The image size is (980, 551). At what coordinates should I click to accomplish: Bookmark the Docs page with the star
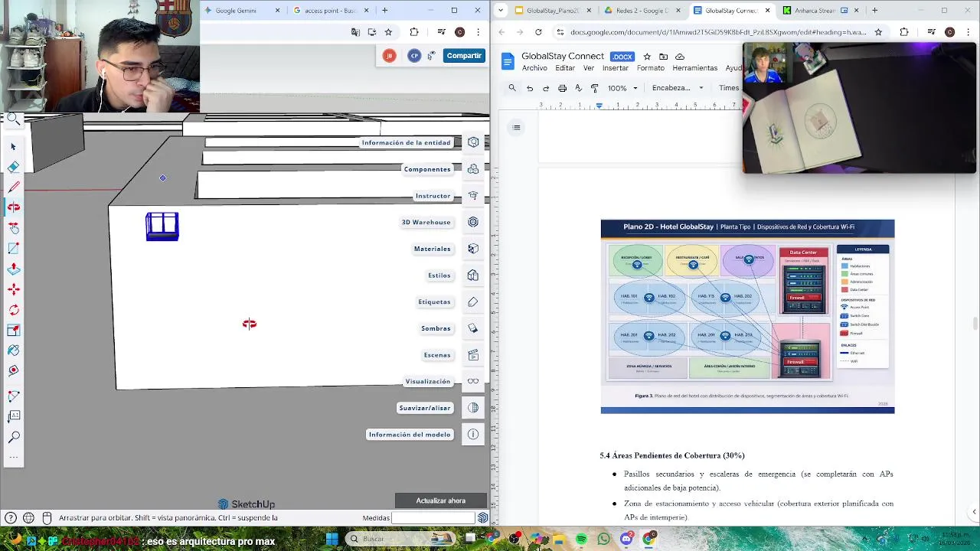(878, 32)
